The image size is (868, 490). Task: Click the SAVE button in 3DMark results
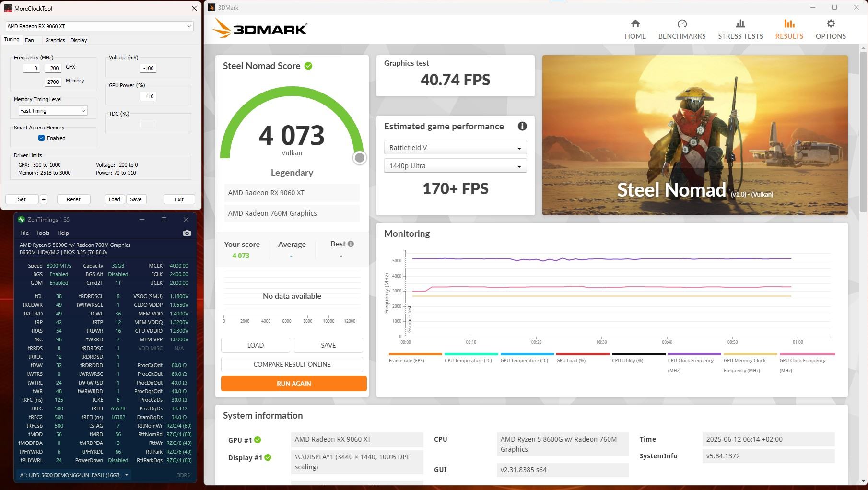(x=328, y=345)
